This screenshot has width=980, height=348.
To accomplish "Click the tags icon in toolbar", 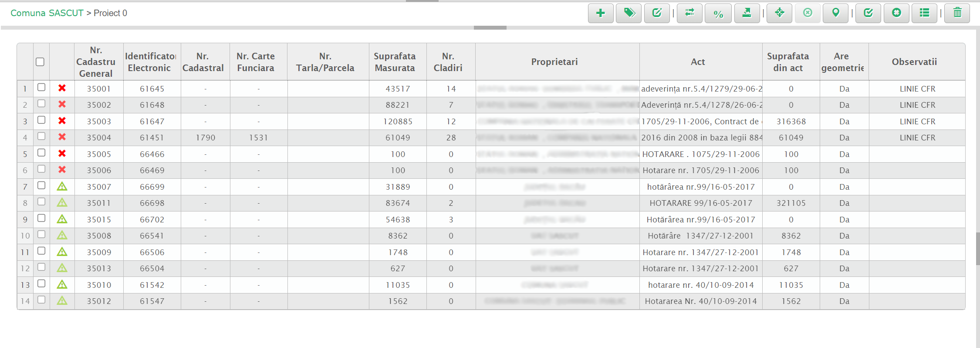I will pyautogui.click(x=629, y=13).
